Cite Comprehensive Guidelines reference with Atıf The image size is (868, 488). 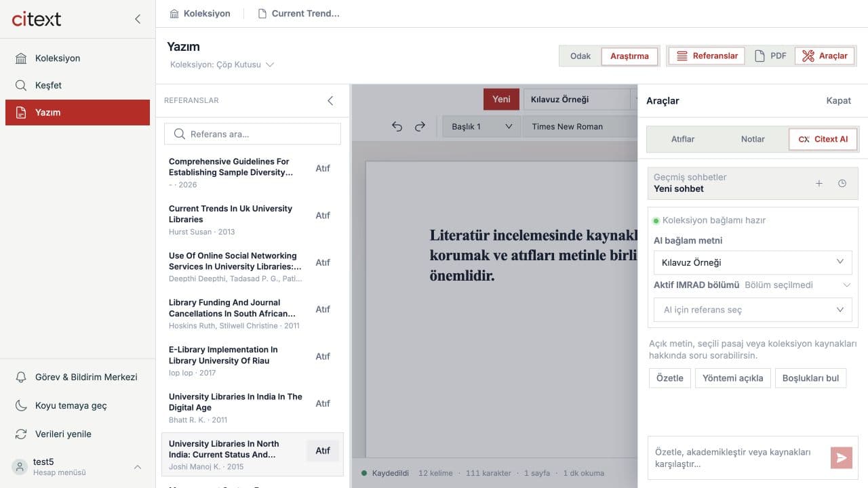click(323, 168)
